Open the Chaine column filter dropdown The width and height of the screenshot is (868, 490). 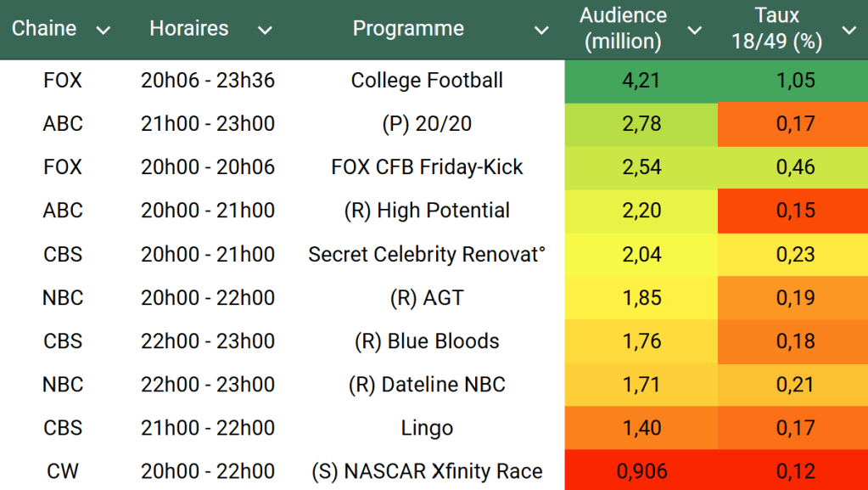[104, 31]
